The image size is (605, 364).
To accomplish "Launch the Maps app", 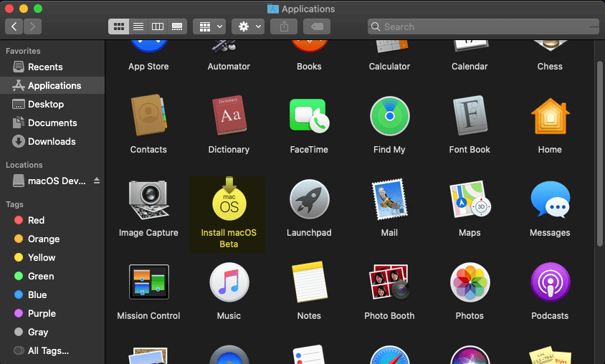I will click(470, 199).
